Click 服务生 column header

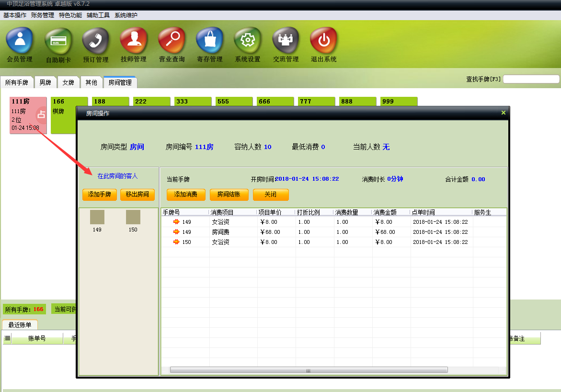coord(490,212)
